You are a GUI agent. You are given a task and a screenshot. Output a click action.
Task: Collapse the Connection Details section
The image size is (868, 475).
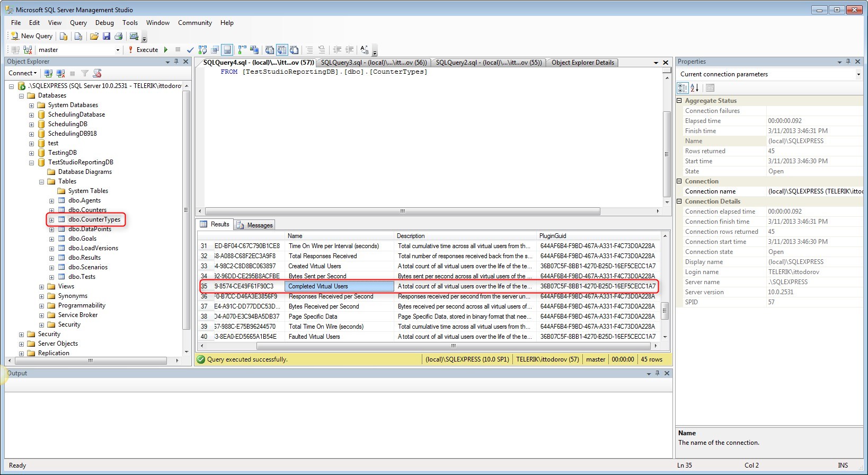680,201
